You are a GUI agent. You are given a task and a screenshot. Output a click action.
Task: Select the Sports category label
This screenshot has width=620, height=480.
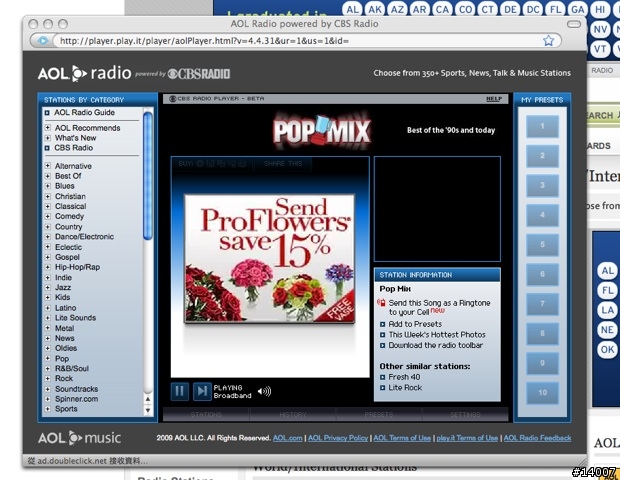tap(66, 408)
